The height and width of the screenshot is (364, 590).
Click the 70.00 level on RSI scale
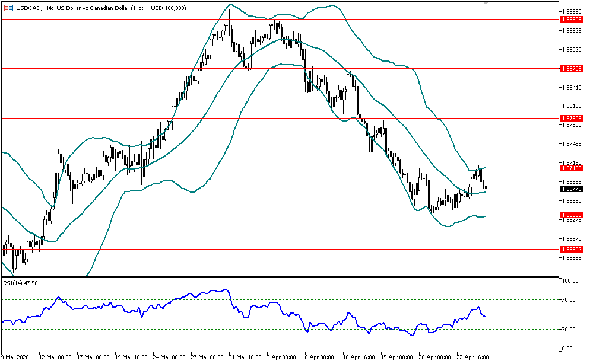coord(570,300)
